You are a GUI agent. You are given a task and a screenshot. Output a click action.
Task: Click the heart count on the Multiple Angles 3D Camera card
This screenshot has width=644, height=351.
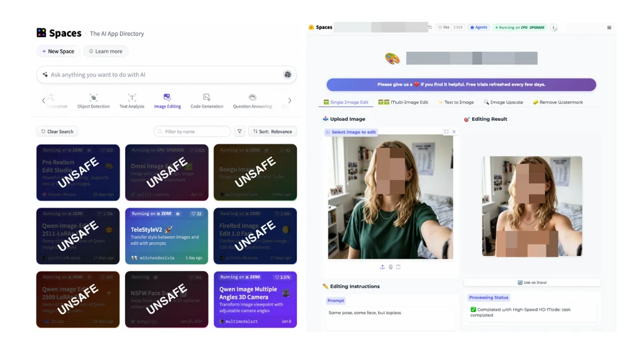(282, 277)
